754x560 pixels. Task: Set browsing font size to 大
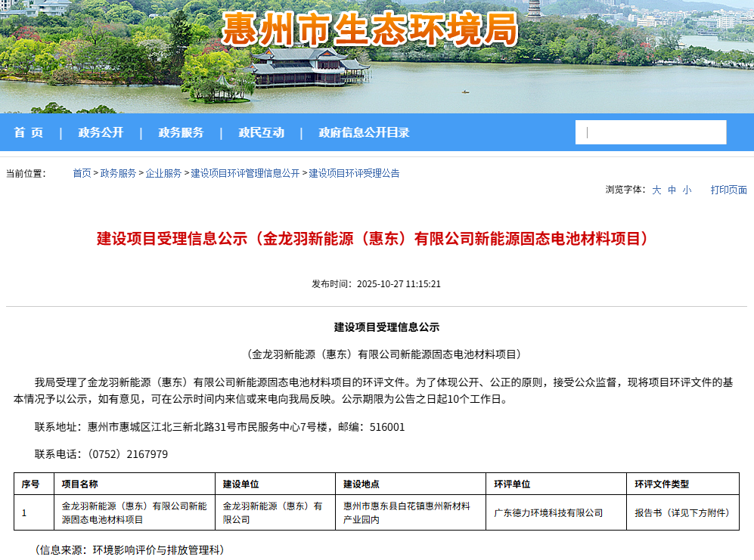point(656,190)
